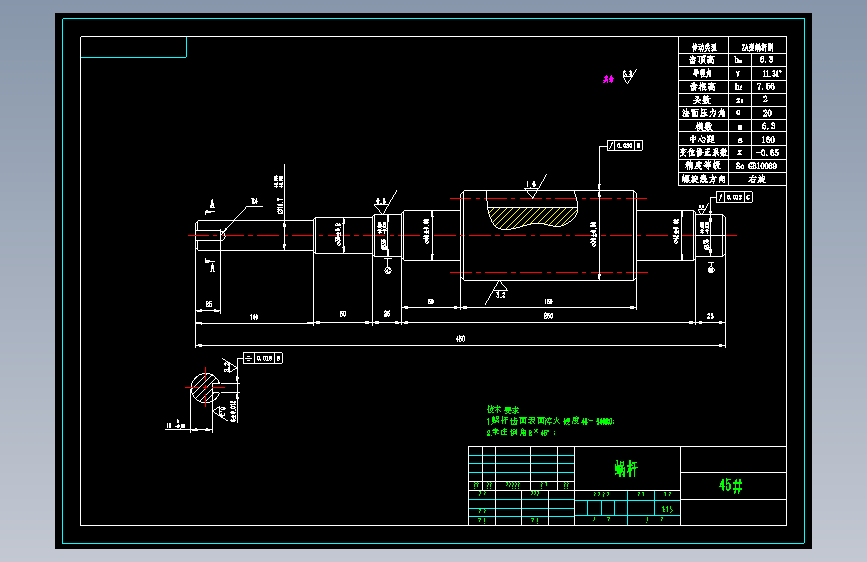Select the 8c GB10089 precision grade value
867x562 pixels.
[756, 166]
